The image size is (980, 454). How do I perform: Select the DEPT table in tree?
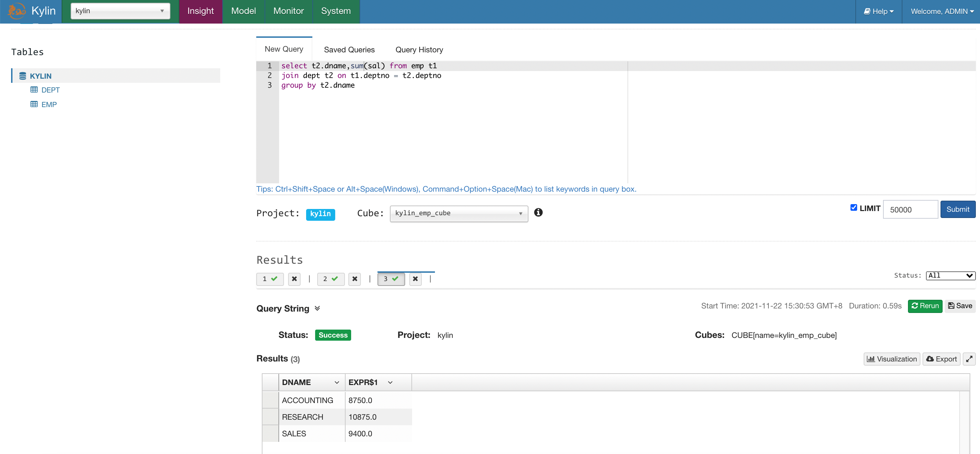pyautogui.click(x=50, y=90)
